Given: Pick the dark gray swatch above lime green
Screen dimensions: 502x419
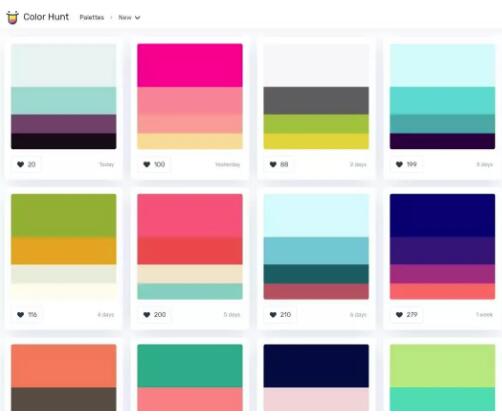Looking at the screenshot, I should point(316,101).
